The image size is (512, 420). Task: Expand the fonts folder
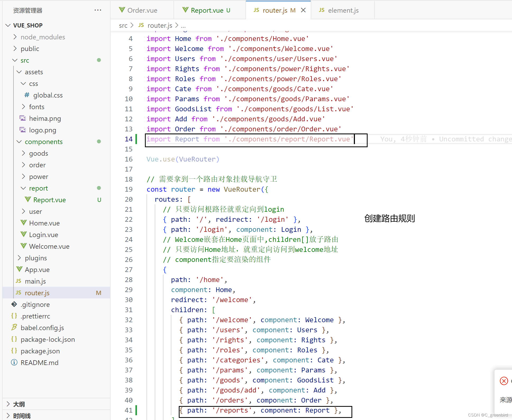(24, 107)
